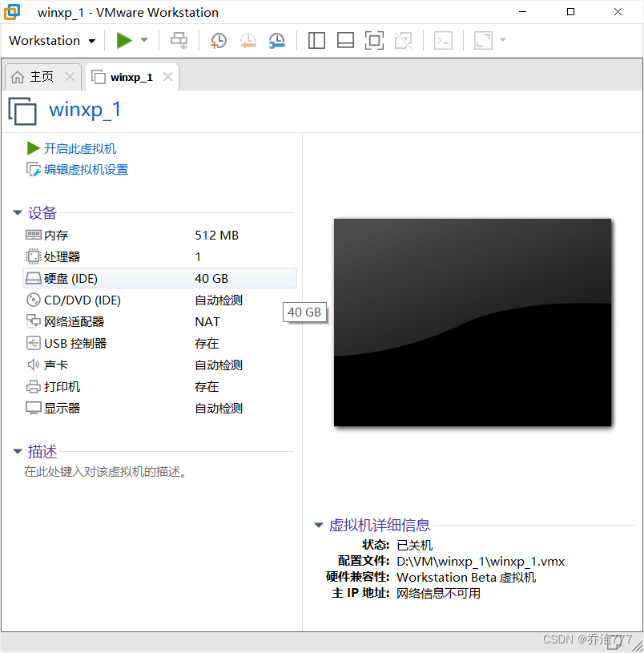Screen dimensions: 644x653
Task: Click 网络信息不可用 IP address text
Action: point(438,594)
